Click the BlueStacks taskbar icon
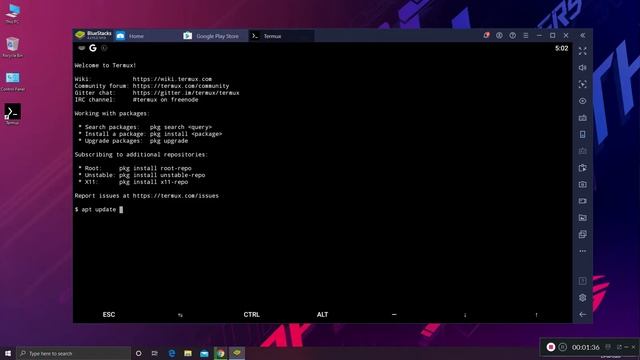The image size is (640, 360). click(237, 353)
